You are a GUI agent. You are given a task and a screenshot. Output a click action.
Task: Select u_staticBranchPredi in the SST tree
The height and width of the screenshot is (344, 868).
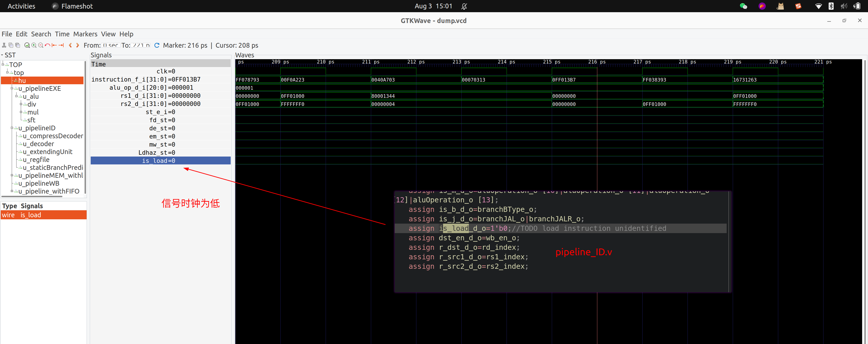coord(53,167)
